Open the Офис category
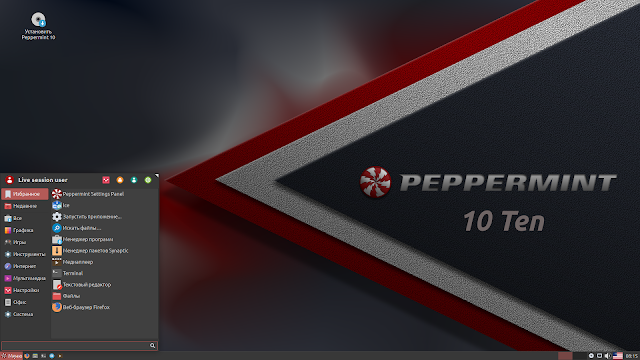Screen dimensions: 640x360 point(25,302)
